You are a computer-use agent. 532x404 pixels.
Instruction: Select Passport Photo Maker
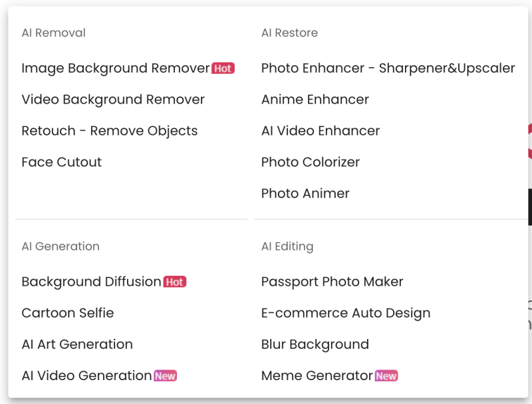click(x=332, y=282)
